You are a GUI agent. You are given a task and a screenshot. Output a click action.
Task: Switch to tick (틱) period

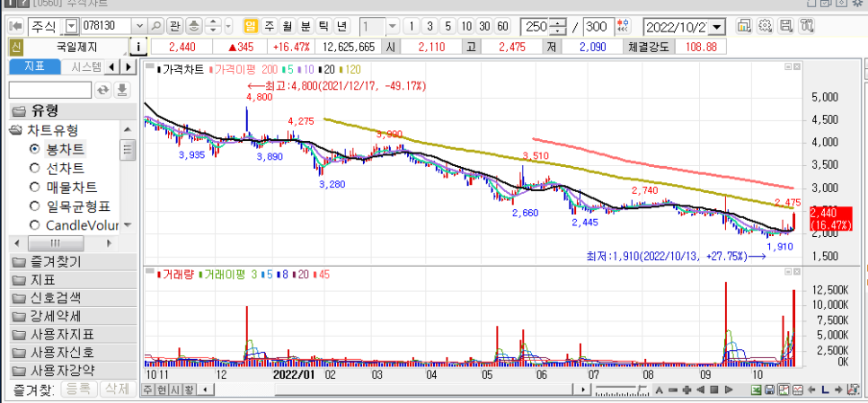[324, 26]
